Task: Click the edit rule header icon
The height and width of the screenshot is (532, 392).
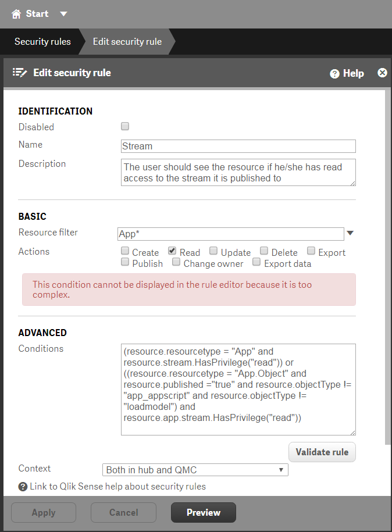Action: coord(20,73)
